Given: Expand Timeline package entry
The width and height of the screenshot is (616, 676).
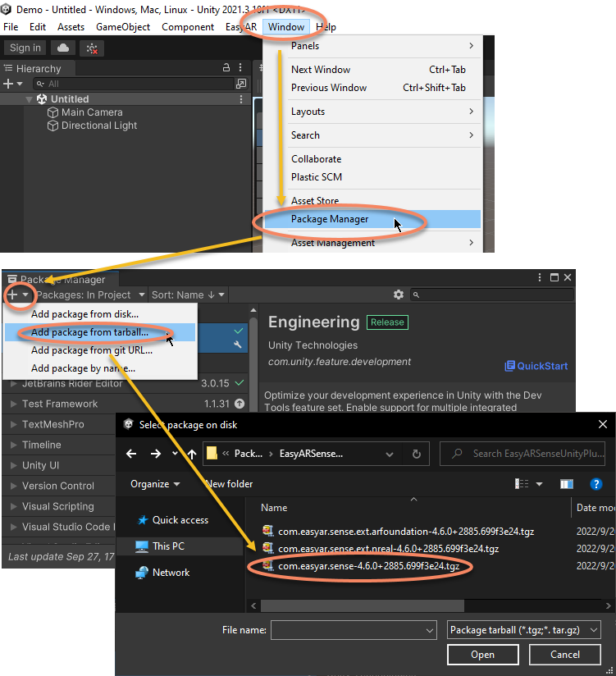Looking at the screenshot, I should 13,445.
